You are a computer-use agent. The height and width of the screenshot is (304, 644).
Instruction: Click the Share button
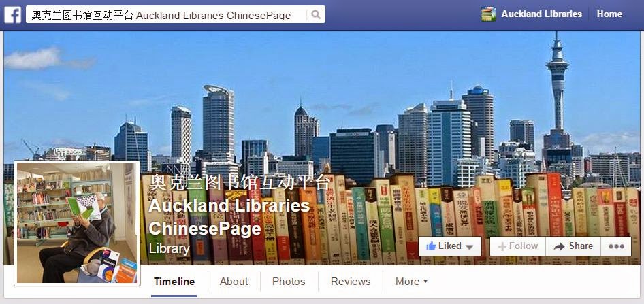click(573, 246)
